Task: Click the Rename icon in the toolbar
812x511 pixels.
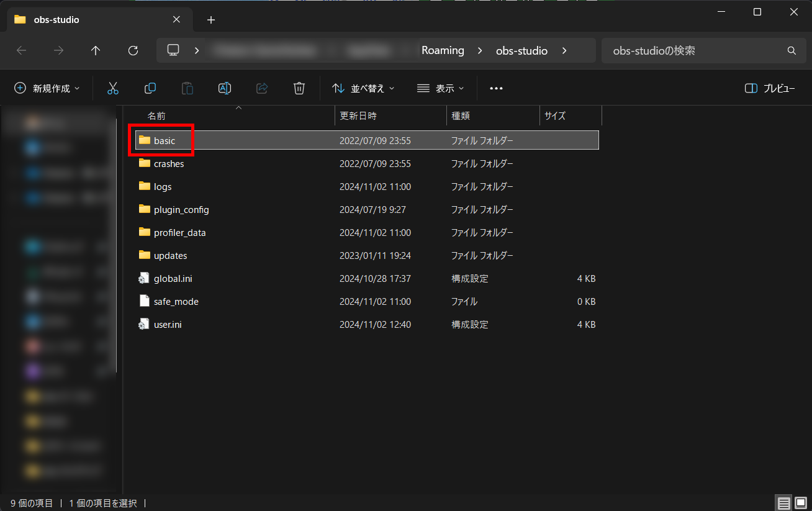Action: point(225,88)
